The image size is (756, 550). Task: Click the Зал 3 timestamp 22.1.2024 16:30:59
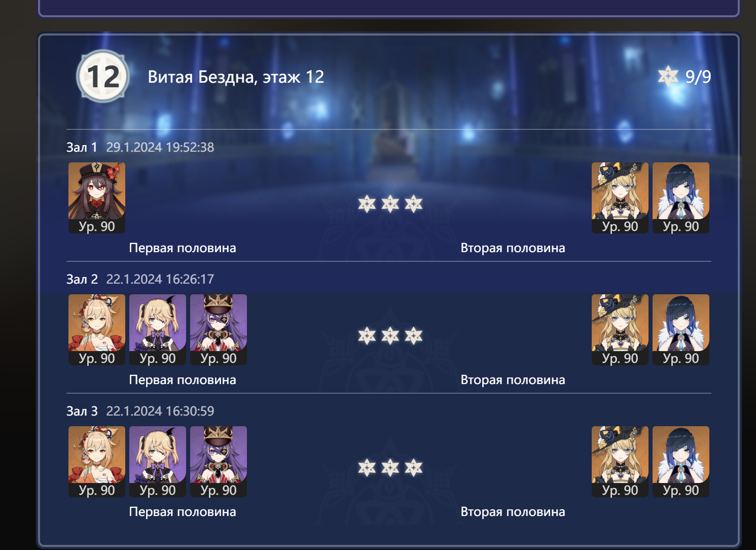click(160, 411)
